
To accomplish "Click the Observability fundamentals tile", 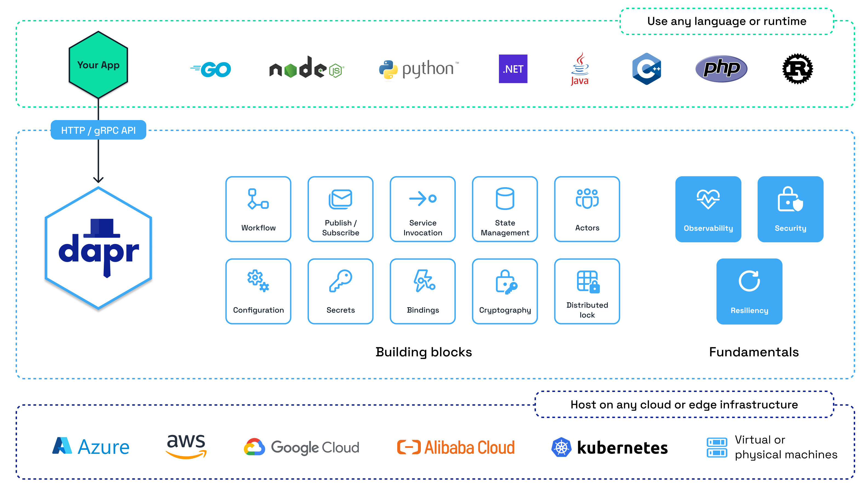I will pos(708,209).
